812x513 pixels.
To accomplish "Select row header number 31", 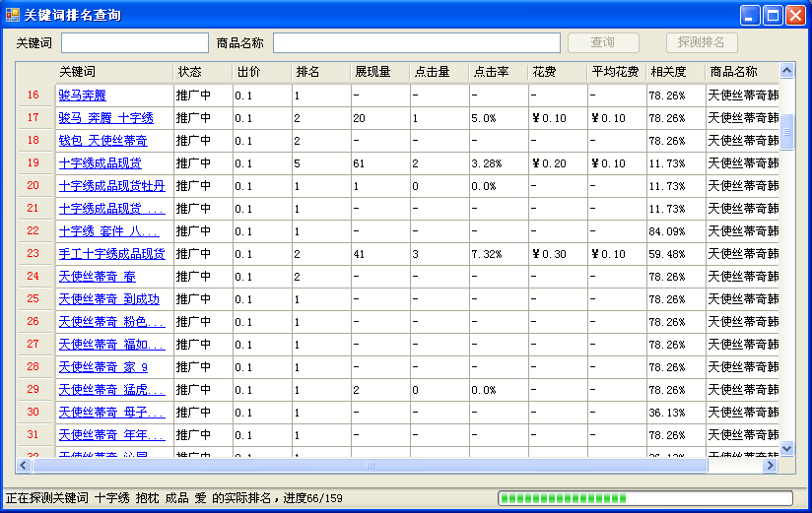I will pyautogui.click(x=34, y=435).
